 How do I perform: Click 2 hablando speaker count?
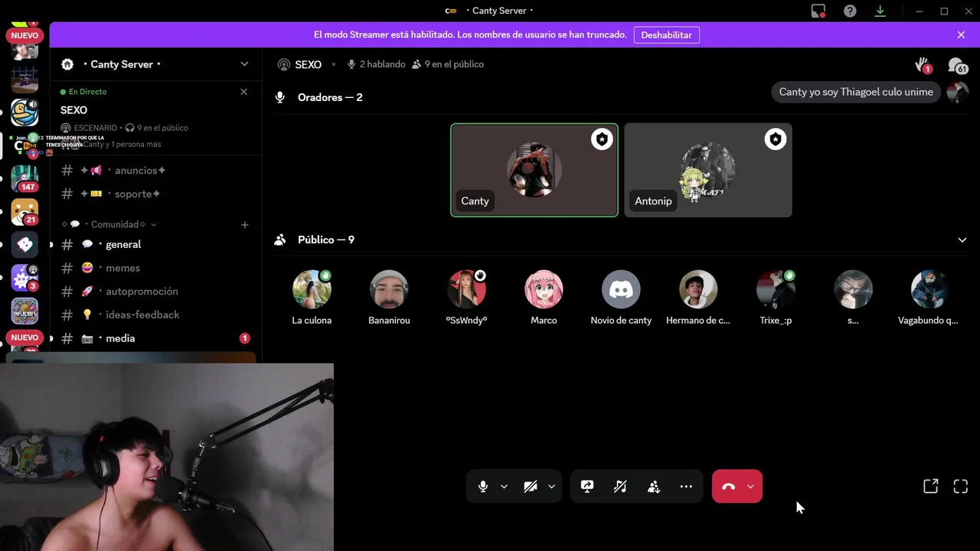pos(376,64)
